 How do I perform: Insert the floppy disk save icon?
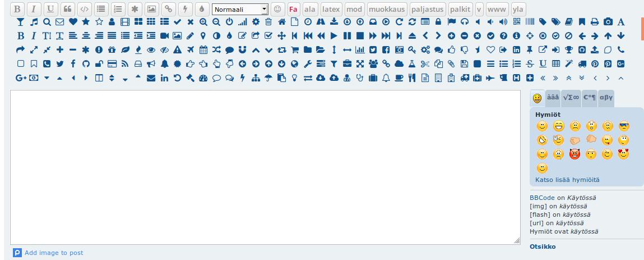(x=465, y=63)
